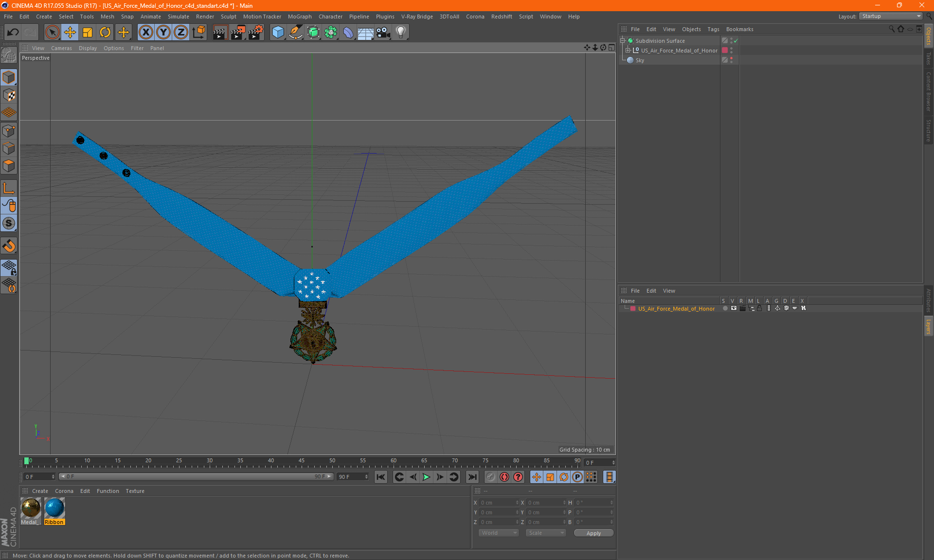Open the Array modeling objects icon
This screenshot has height=560, width=934.
331,33
